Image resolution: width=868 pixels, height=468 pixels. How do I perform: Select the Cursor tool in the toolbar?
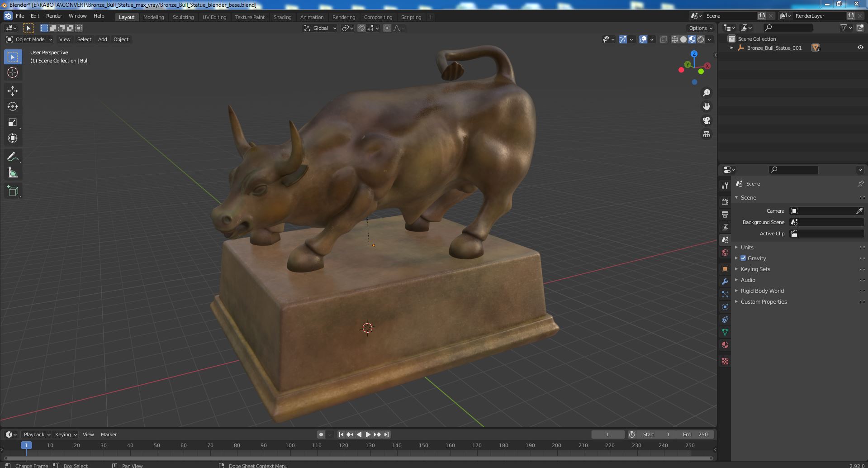tap(13, 72)
